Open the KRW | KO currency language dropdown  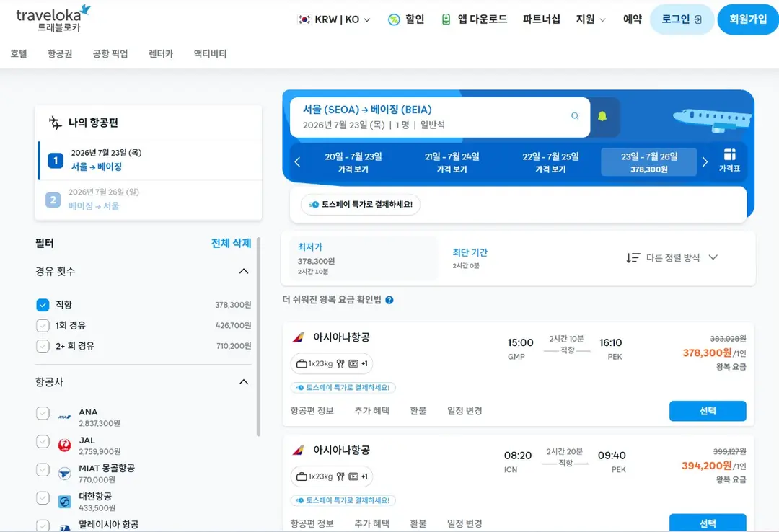pyautogui.click(x=335, y=19)
